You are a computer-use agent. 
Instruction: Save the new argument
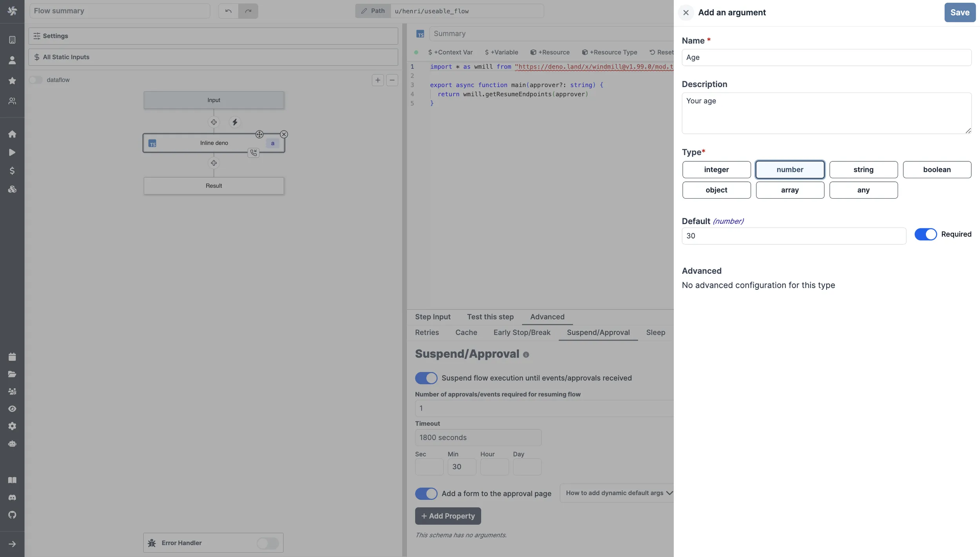pos(959,13)
